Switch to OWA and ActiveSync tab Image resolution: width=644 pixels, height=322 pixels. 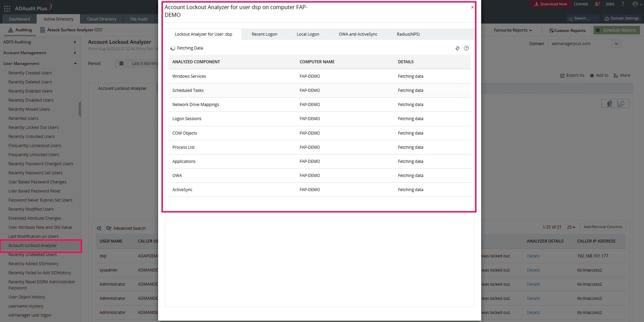tap(358, 34)
